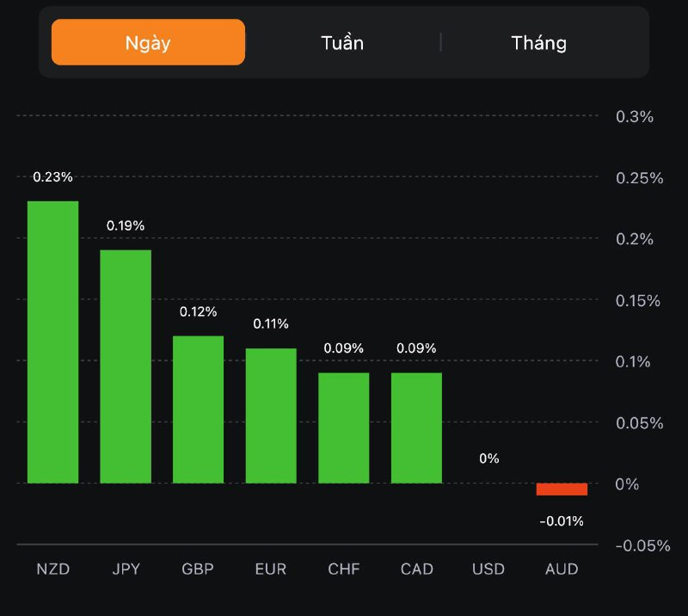688x616 pixels.
Task: Click the GBP green bar
Action: [198, 410]
